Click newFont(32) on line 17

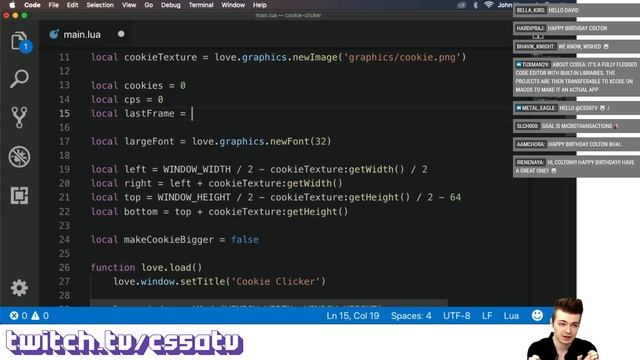(x=300, y=141)
